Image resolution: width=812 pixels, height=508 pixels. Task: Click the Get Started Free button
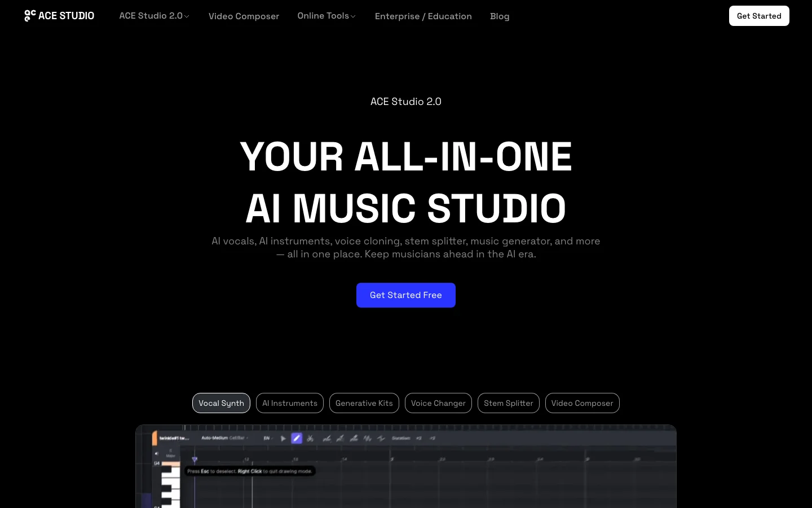click(x=406, y=295)
